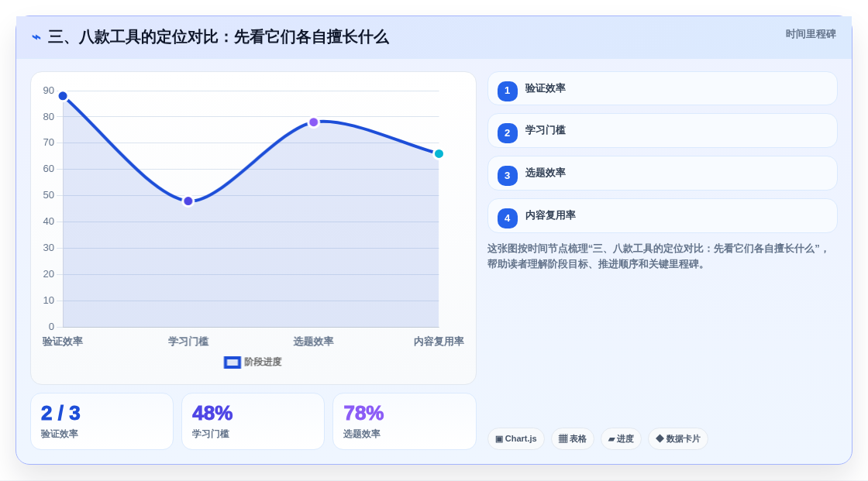Click the 2 / 3 验证效率 stat card
The height and width of the screenshot is (481, 868).
[102, 422]
